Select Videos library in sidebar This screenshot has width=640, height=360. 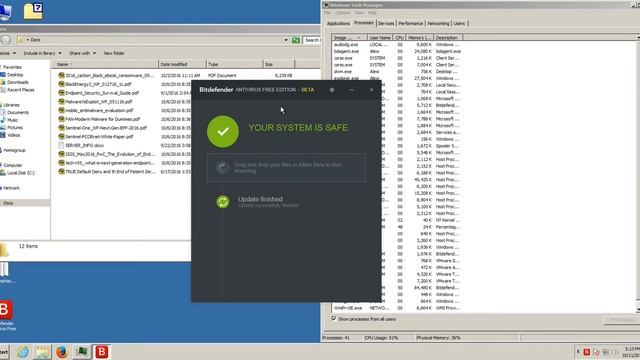click(x=13, y=135)
